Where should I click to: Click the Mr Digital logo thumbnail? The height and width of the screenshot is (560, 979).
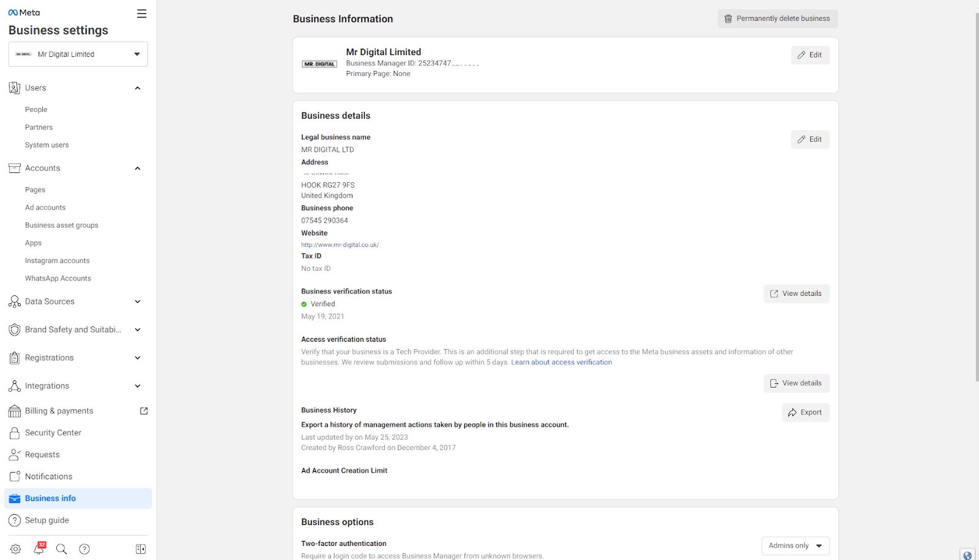(319, 64)
